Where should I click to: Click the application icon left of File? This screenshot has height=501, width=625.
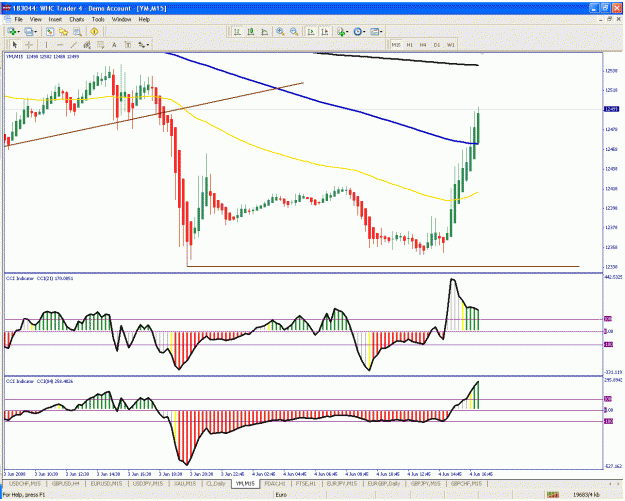7,19
